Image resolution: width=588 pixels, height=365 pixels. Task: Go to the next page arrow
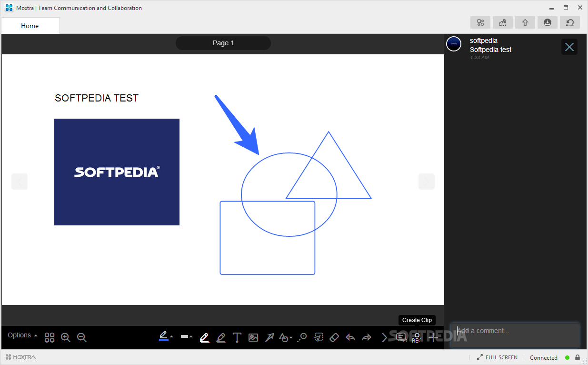pyautogui.click(x=427, y=182)
